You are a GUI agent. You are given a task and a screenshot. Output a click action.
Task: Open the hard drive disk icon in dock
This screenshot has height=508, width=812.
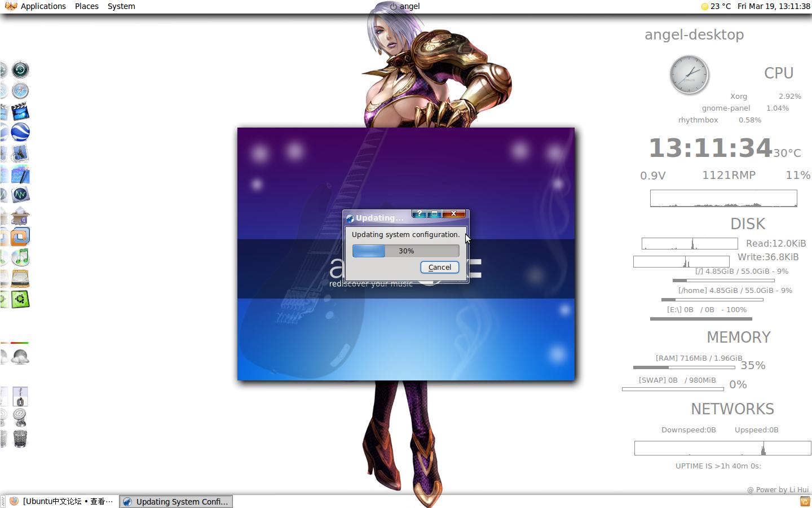click(x=20, y=278)
